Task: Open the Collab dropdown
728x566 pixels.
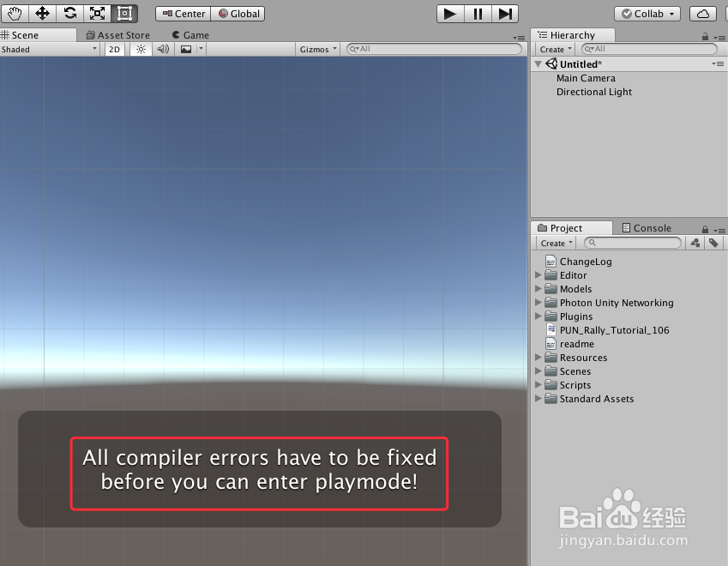Action: [647, 14]
